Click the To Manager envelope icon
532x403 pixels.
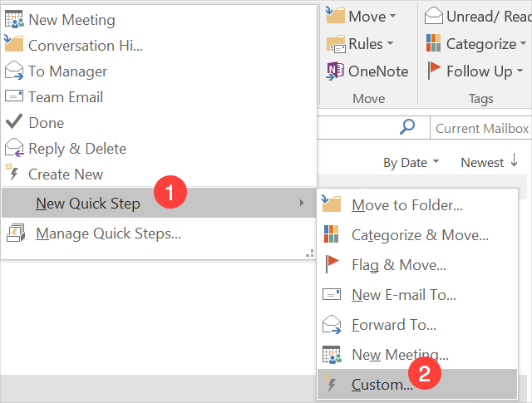[x=14, y=71]
